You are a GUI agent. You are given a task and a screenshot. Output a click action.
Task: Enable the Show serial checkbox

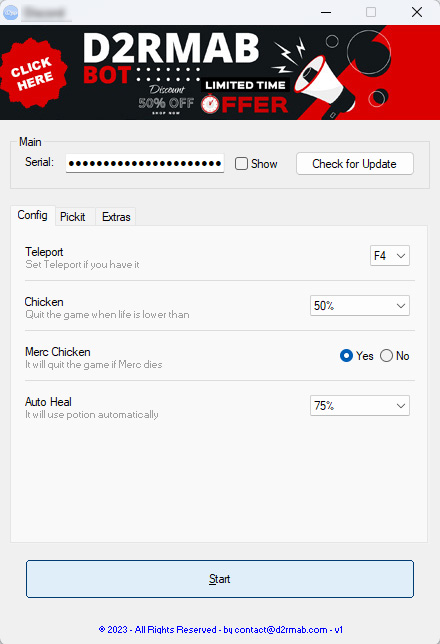click(x=241, y=163)
